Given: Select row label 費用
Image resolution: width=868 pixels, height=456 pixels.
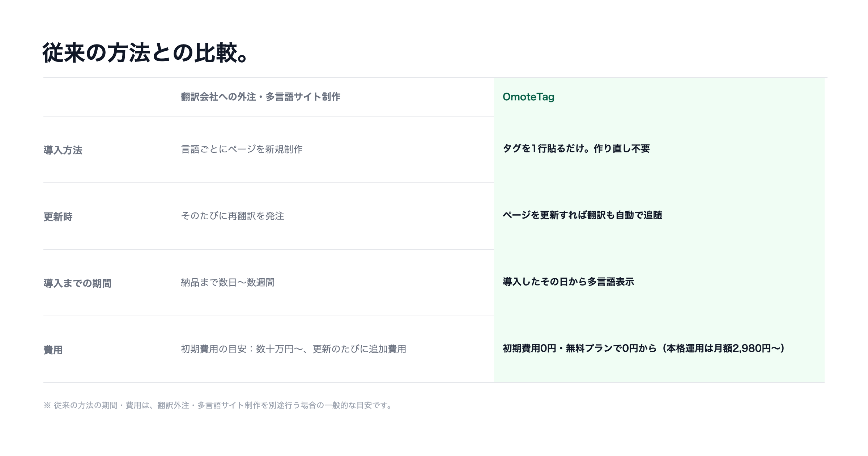Looking at the screenshot, I should tap(53, 350).
